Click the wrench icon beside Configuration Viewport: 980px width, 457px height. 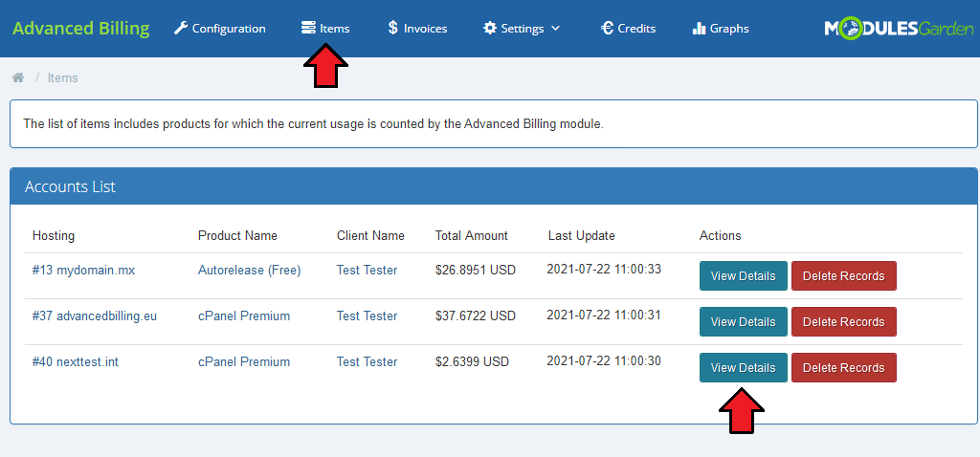click(181, 28)
